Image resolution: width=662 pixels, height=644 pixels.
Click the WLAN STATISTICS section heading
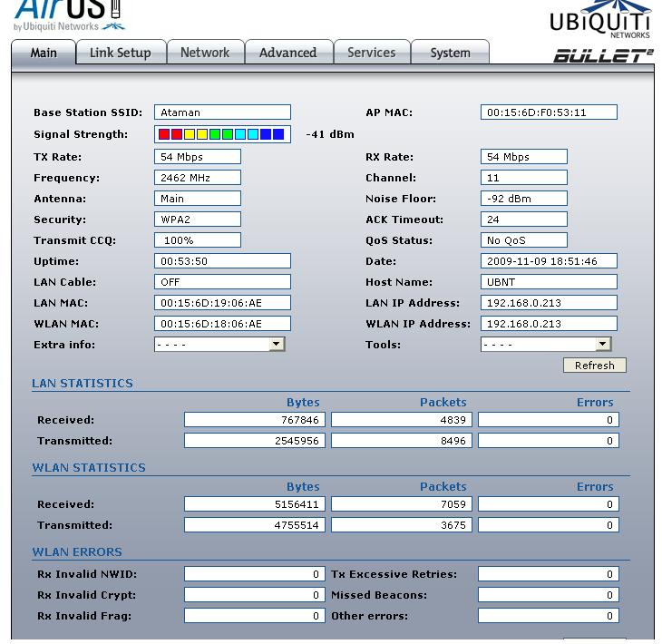pyautogui.click(x=89, y=467)
